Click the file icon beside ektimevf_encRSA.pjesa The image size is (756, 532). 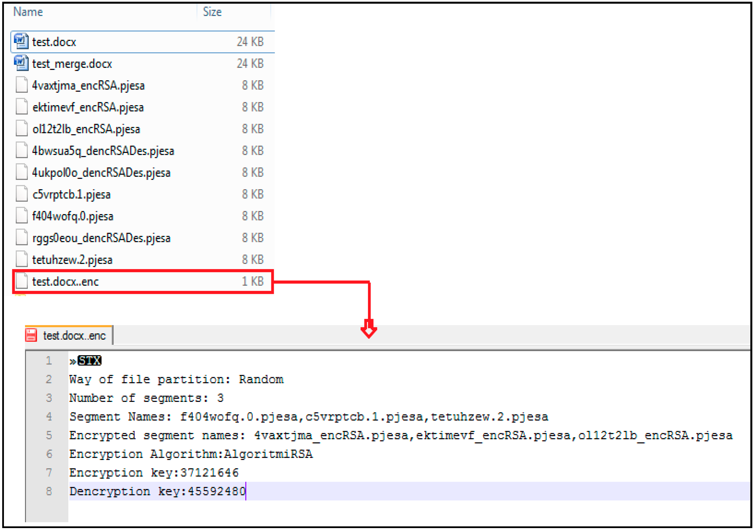pyautogui.click(x=22, y=107)
